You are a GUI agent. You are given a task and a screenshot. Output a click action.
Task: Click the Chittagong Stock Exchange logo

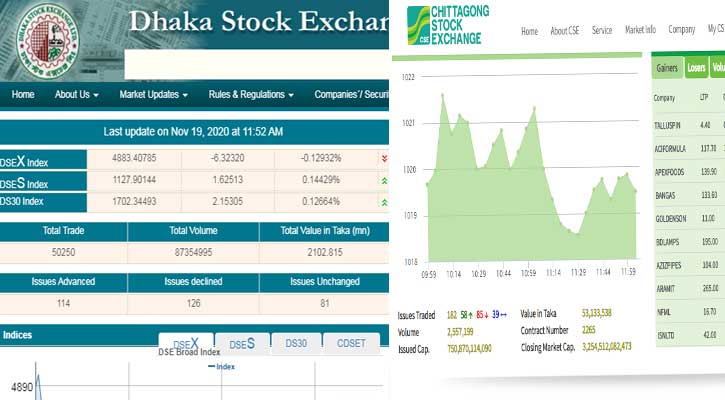pos(443,26)
